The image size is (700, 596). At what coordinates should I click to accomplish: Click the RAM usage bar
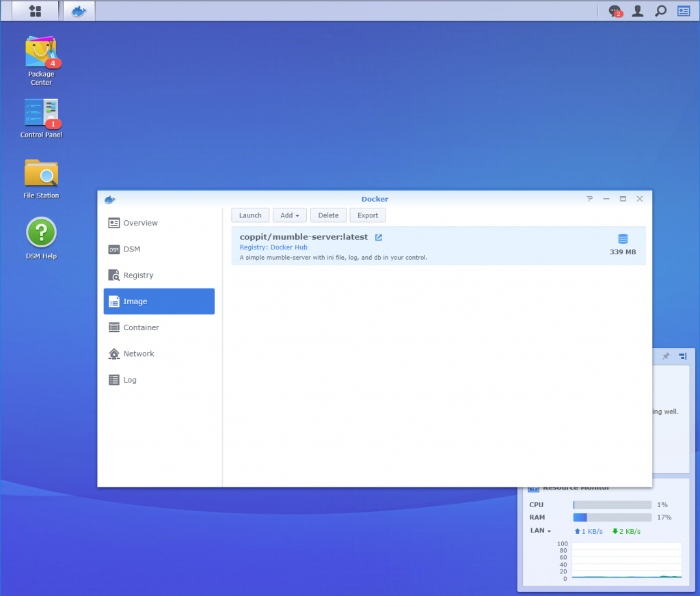[612, 517]
